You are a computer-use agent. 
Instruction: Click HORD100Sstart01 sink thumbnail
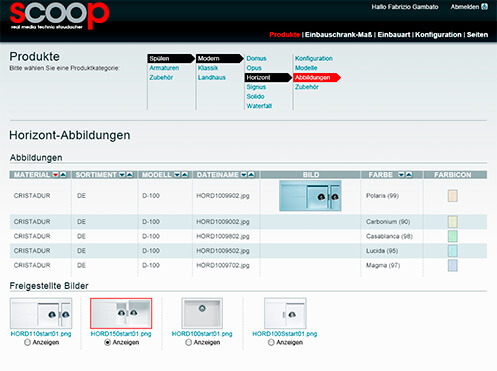pos(285,313)
